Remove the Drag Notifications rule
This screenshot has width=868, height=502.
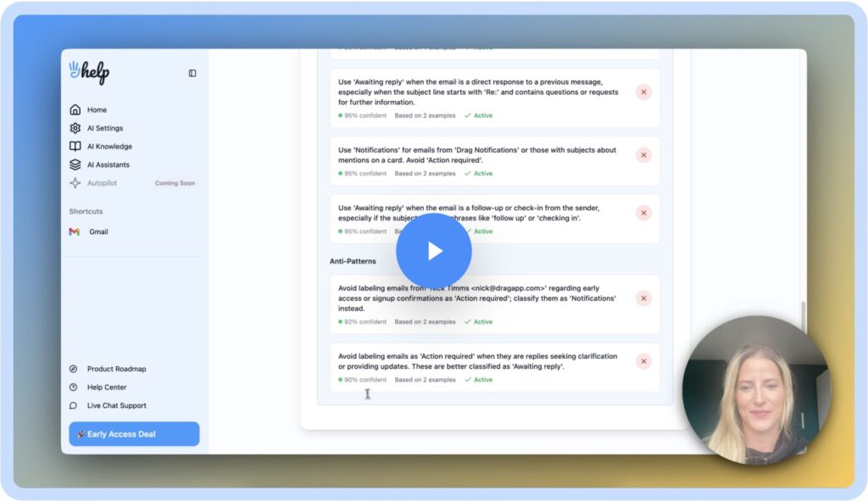[x=643, y=155]
